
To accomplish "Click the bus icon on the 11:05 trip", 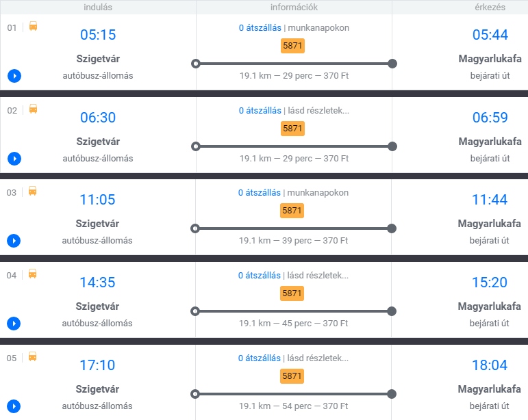I will pos(33,192).
